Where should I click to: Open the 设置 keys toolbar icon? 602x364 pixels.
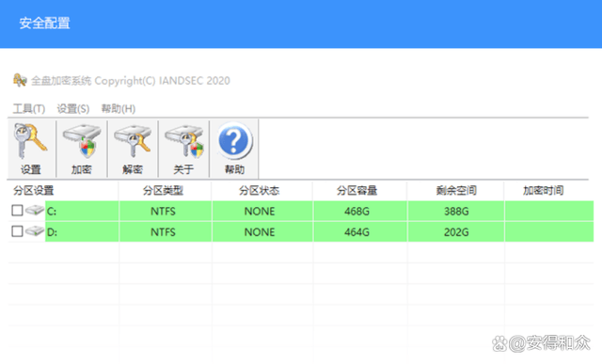[x=31, y=141]
